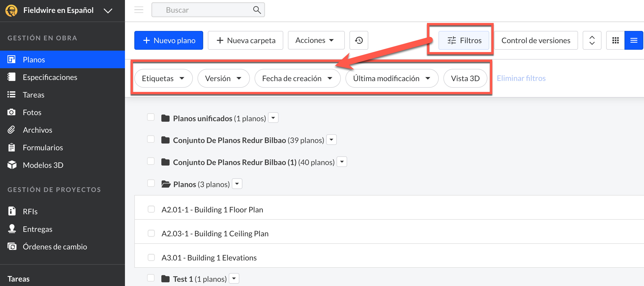
Task: Toggle the Filtros button
Action: [464, 40]
